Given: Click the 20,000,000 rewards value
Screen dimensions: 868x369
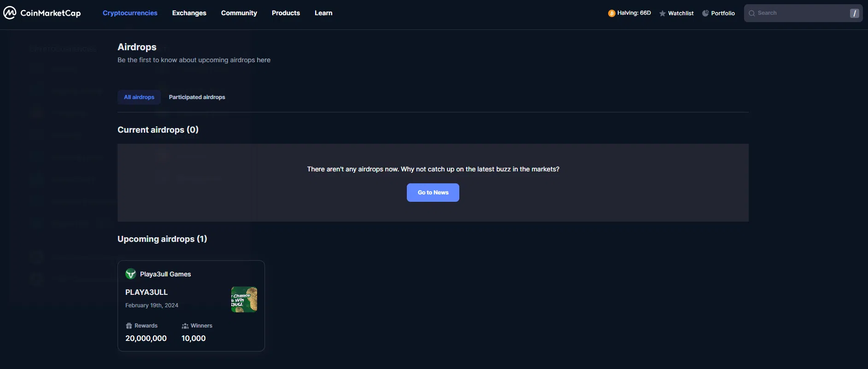Looking at the screenshot, I should tap(146, 338).
